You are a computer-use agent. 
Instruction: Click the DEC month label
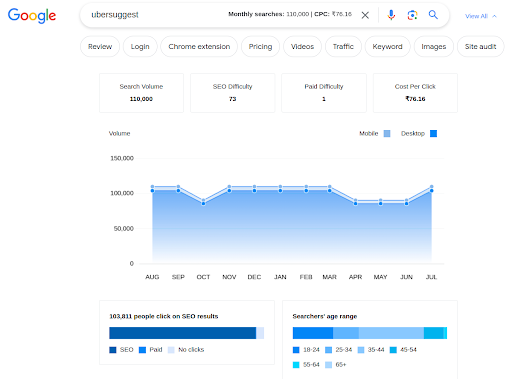[254, 277]
